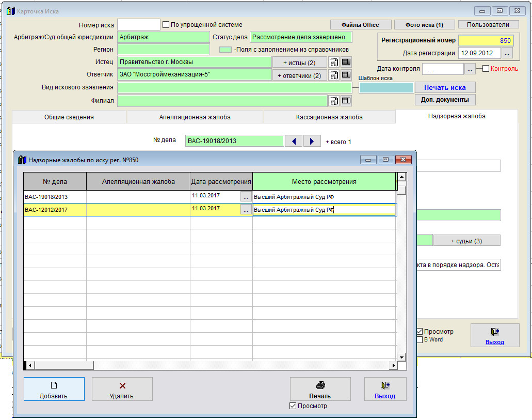The height and width of the screenshot is (420, 532).
Task: Open table list icon in Ответчик row
Action: pyautogui.click(x=346, y=75)
